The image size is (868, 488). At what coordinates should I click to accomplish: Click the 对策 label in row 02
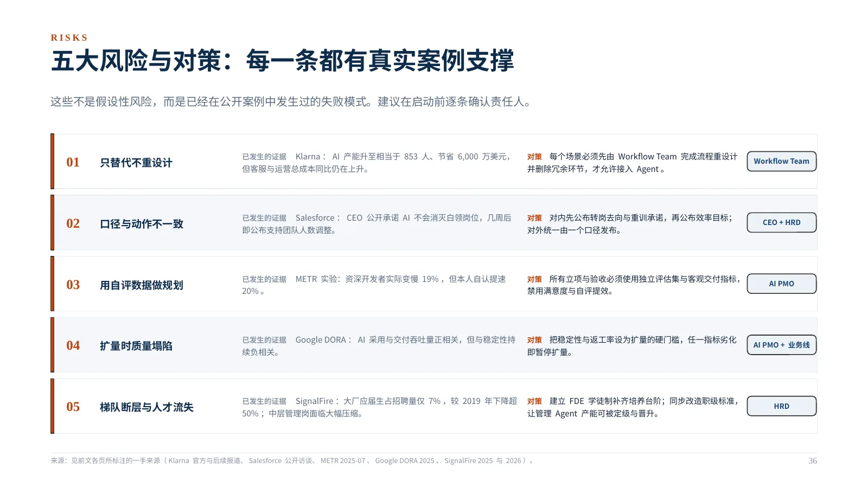[534, 218]
